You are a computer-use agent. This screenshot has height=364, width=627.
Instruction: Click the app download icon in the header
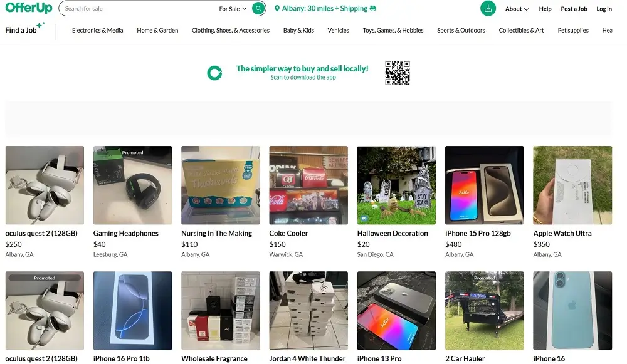488,8
